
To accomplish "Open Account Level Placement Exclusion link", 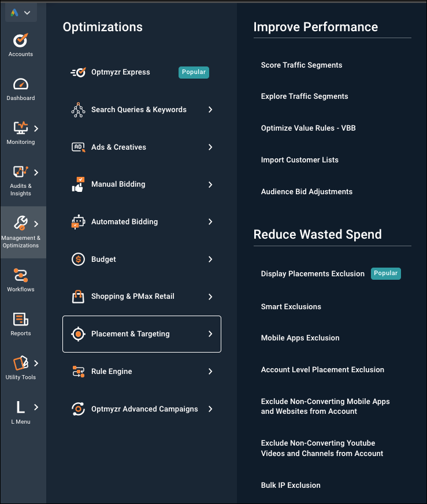I will [322, 370].
